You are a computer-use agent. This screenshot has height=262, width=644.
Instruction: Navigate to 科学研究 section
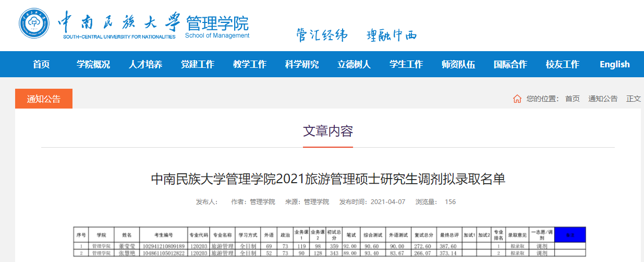pyautogui.click(x=302, y=64)
